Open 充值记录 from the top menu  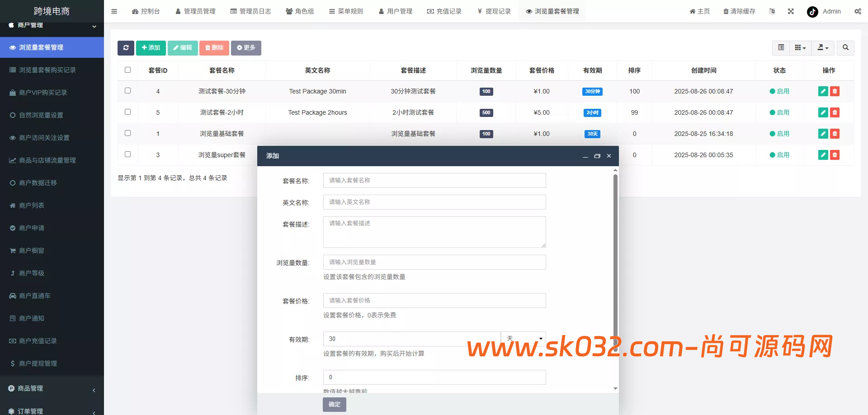click(x=444, y=11)
